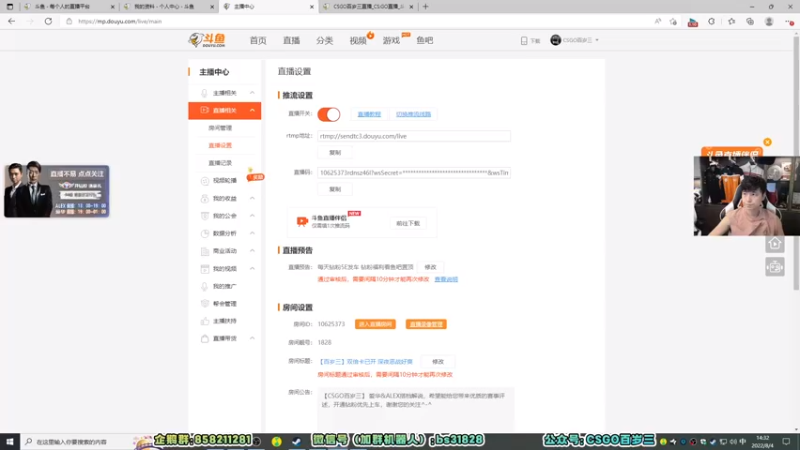The image size is (800, 450).
Task: Click the floating home icon on right edge
Action: 774,244
